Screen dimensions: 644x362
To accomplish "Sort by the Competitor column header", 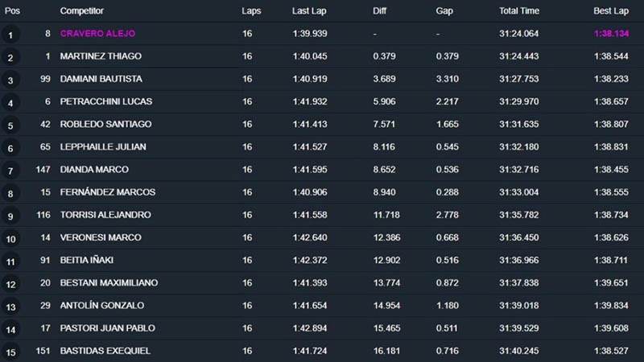I will click(82, 11).
